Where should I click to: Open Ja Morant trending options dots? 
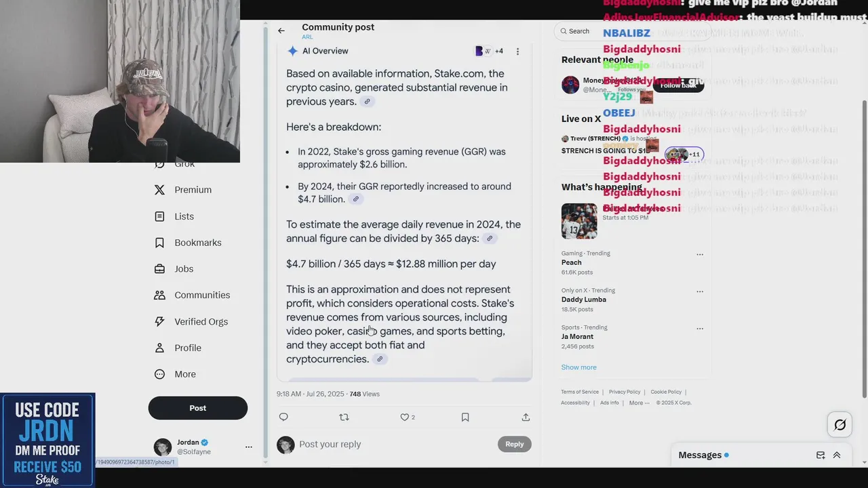tap(700, 329)
